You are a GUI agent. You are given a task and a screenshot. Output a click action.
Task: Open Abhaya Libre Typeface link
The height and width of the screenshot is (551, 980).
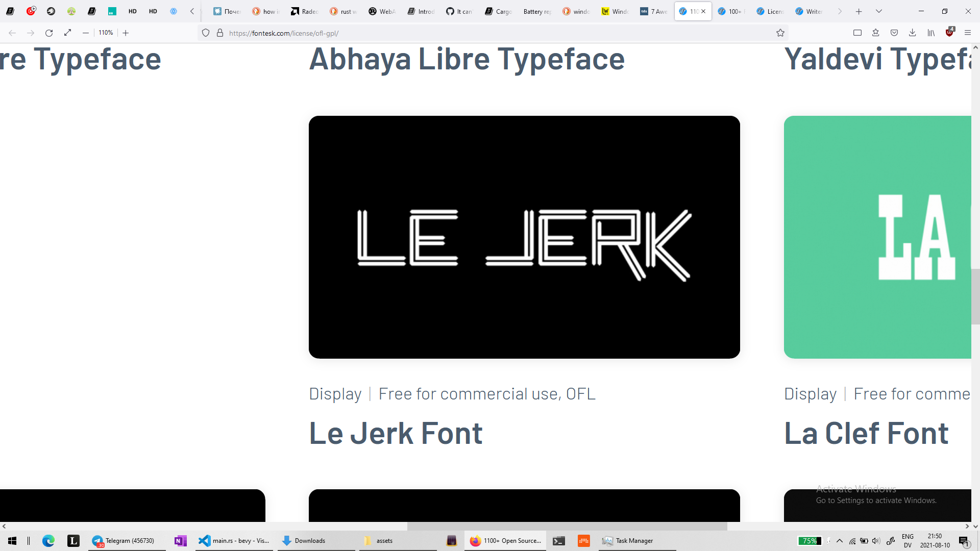[467, 59]
